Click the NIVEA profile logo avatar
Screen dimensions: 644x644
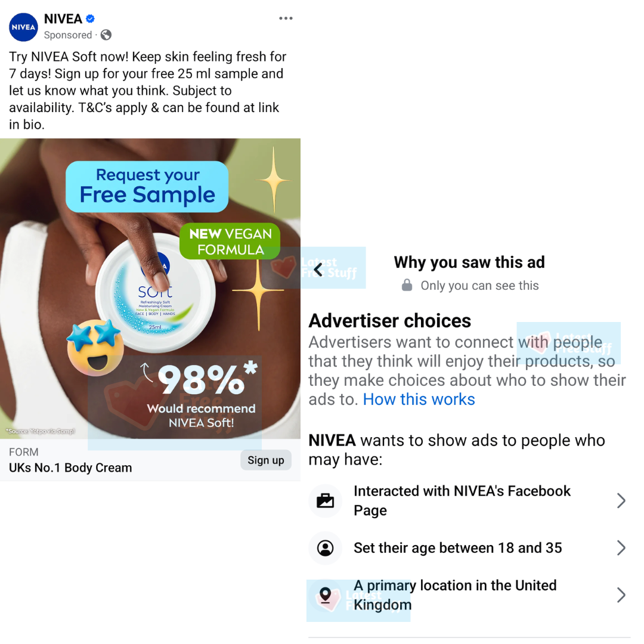tap(23, 27)
